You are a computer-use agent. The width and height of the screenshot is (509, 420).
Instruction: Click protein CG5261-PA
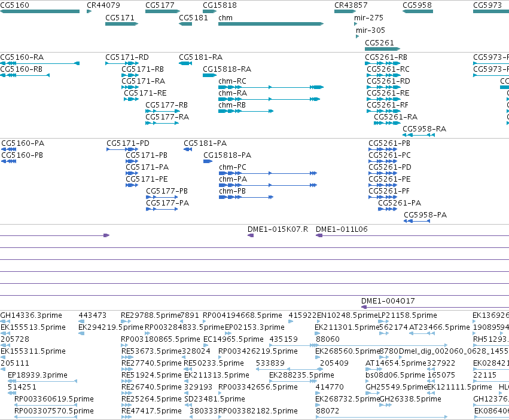[400, 203]
